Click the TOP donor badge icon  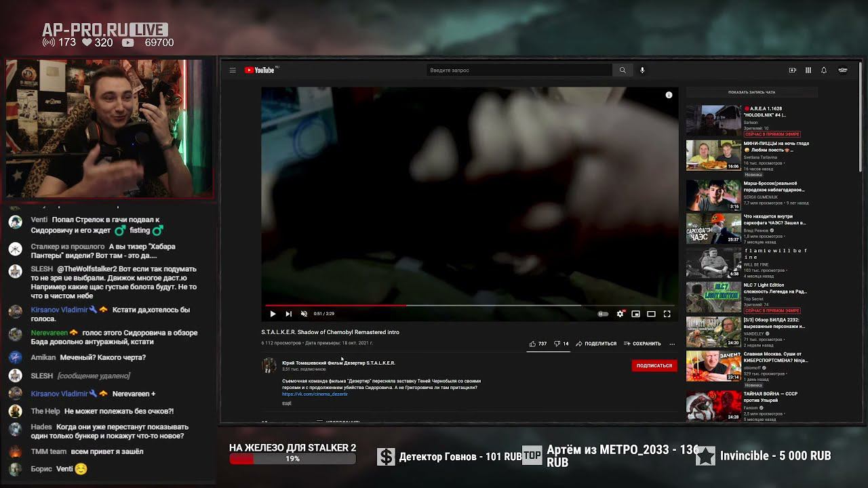(532, 456)
